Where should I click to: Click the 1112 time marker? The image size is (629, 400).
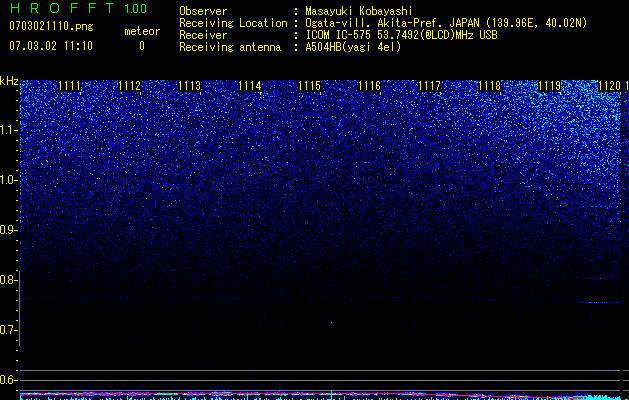[130, 86]
